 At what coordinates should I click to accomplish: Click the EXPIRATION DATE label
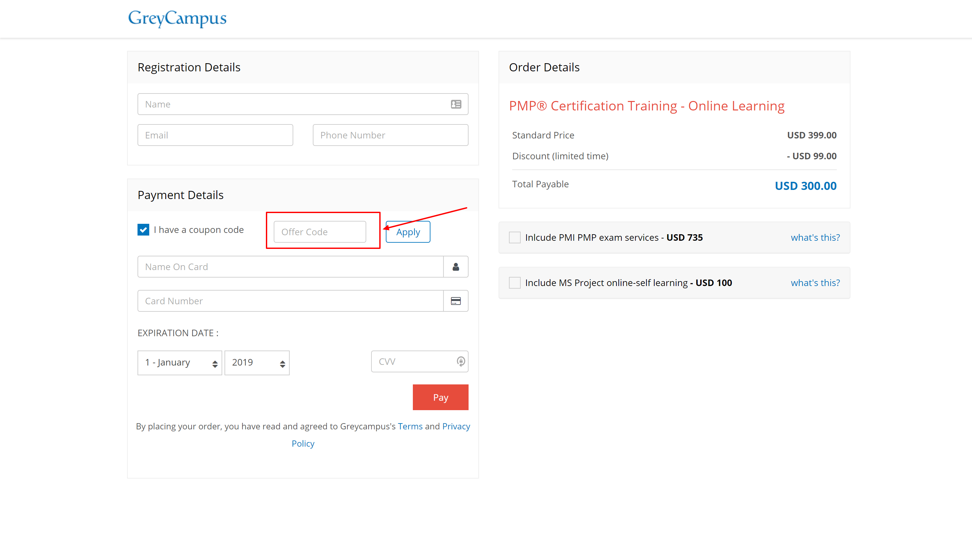pos(178,333)
